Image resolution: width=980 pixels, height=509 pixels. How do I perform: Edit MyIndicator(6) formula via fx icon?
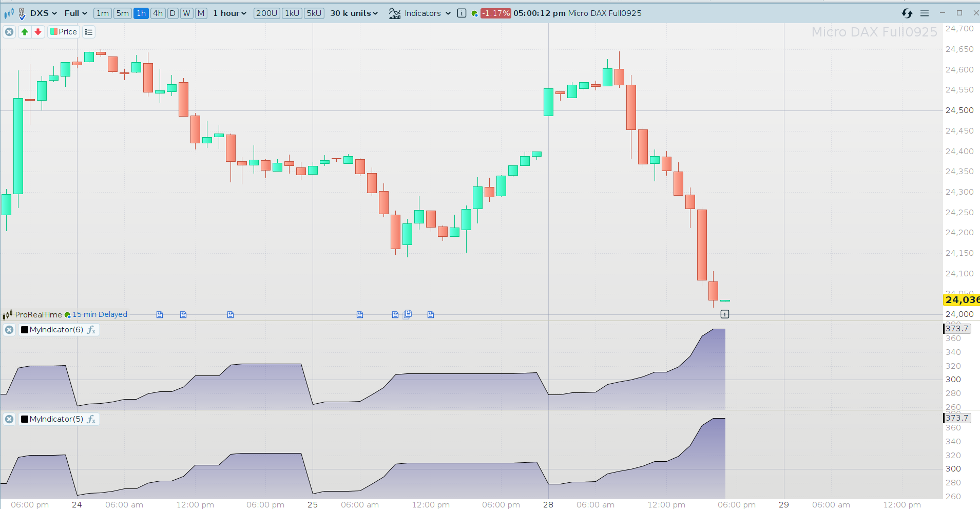point(91,330)
